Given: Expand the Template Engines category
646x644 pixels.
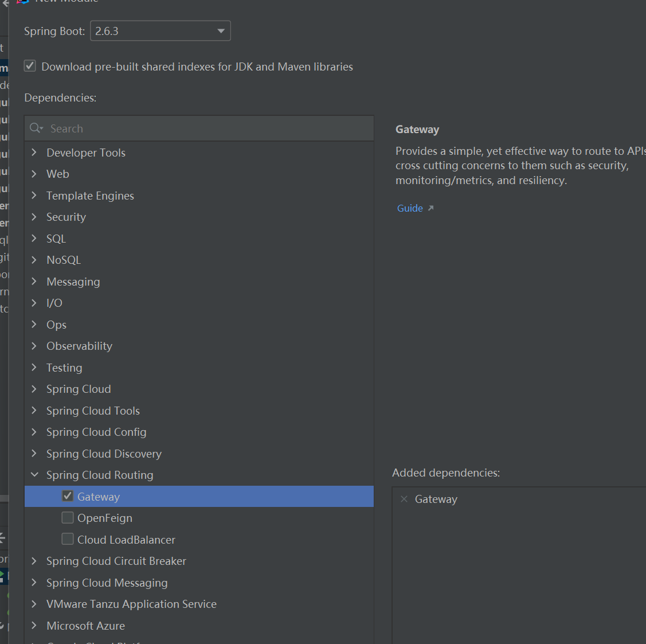Looking at the screenshot, I should 34,196.
